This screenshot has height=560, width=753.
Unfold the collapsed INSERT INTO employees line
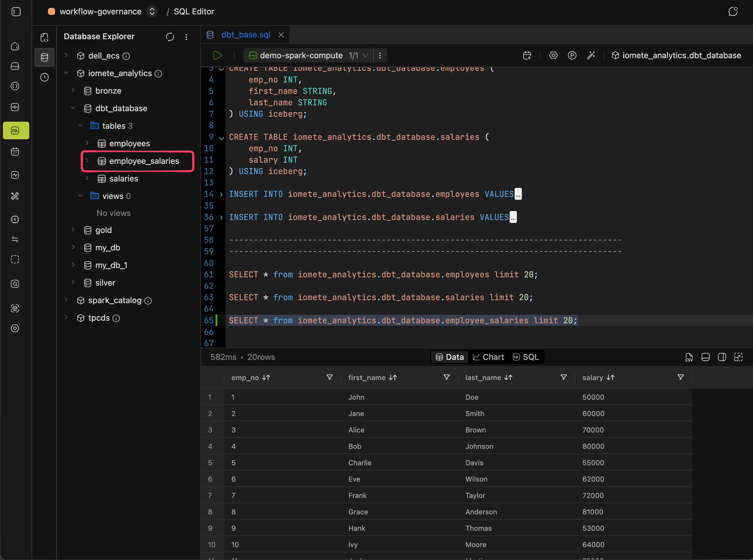[221, 194]
